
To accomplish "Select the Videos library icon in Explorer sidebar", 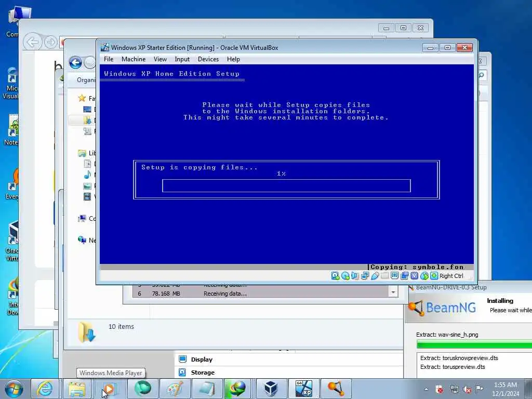I will coord(87,196).
